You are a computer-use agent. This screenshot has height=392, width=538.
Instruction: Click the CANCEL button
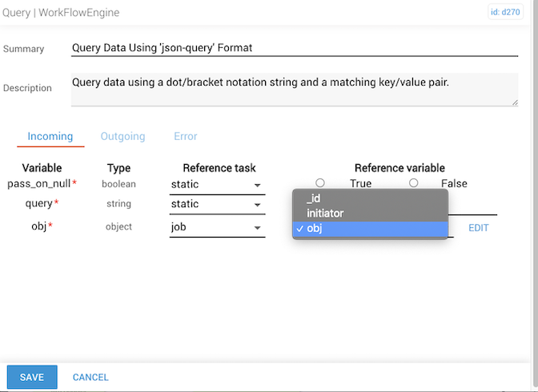[90, 378]
